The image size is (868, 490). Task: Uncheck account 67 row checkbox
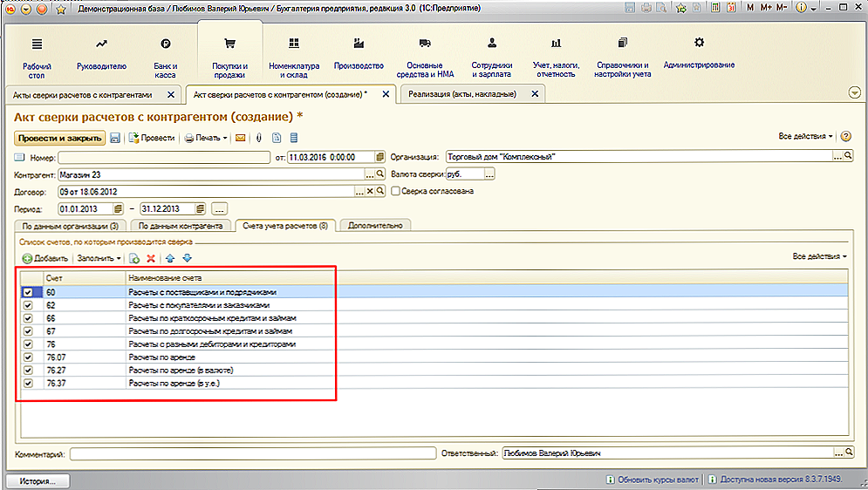coord(28,331)
